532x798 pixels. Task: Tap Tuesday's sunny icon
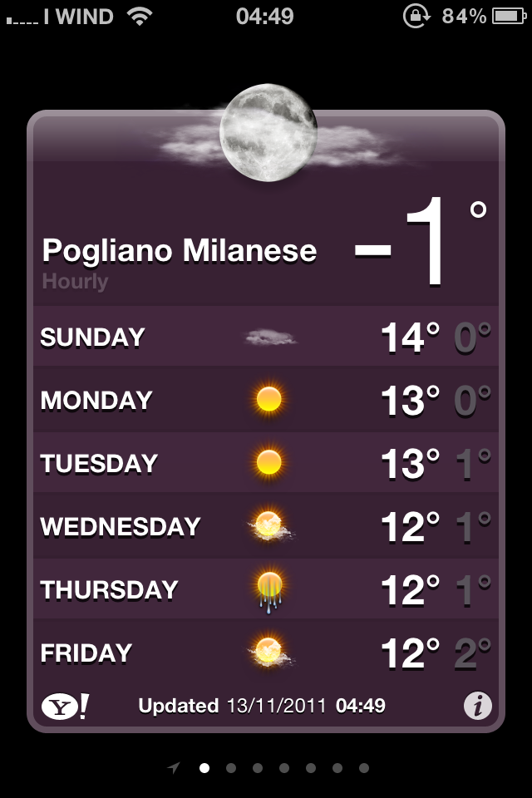point(268,462)
